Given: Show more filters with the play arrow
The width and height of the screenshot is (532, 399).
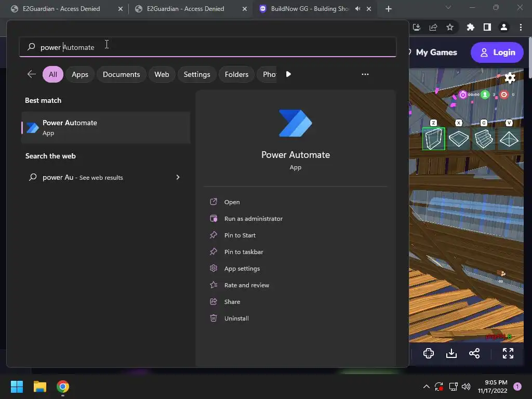Looking at the screenshot, I should point(288,74).
